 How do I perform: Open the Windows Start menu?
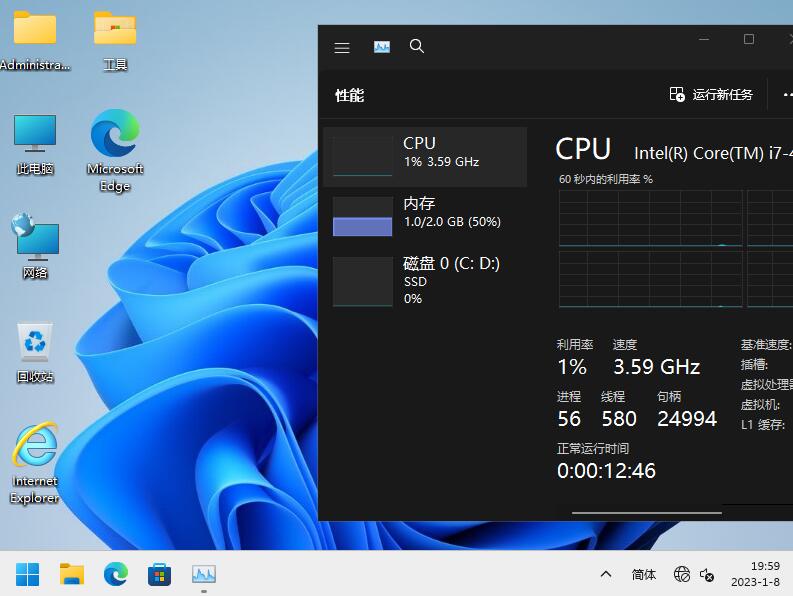(x=28, y=574)
